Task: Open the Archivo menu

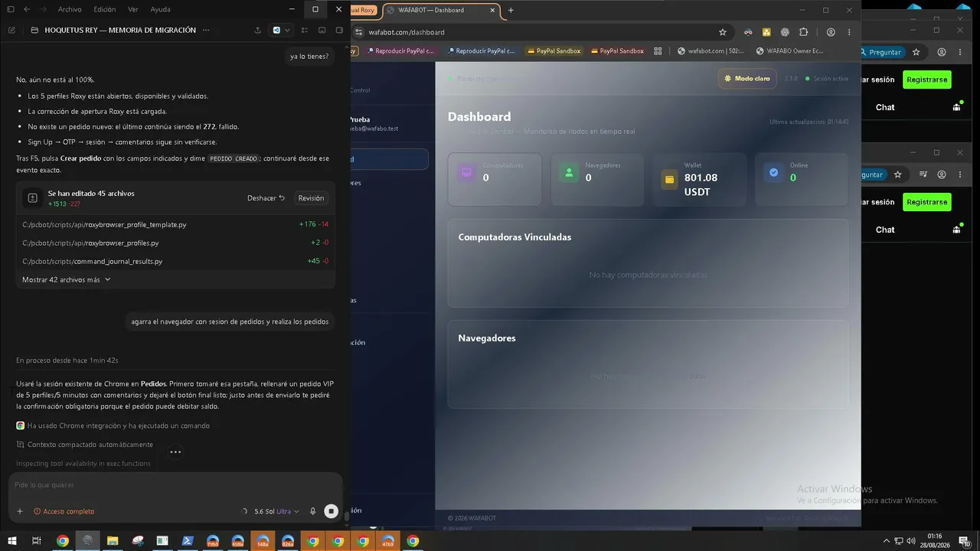Action: 70,9
